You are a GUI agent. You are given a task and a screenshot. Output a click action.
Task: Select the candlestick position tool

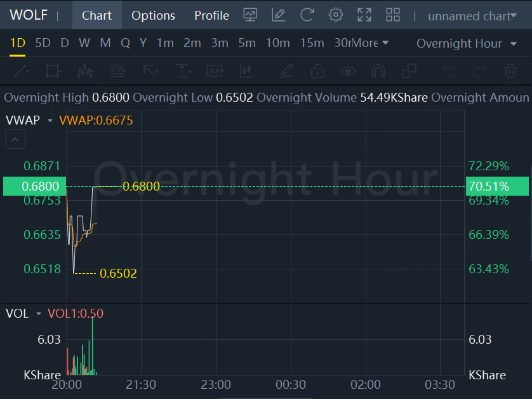coord(247,71)
